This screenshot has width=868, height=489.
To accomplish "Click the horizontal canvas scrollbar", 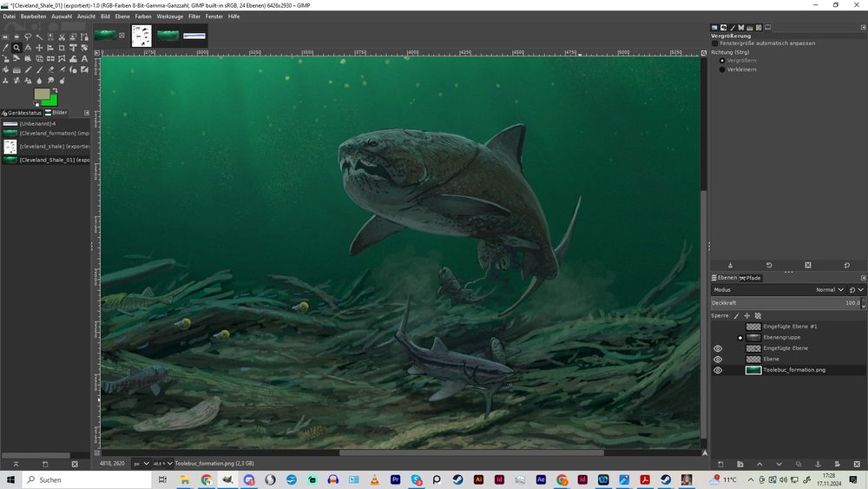I will point(471,453).
